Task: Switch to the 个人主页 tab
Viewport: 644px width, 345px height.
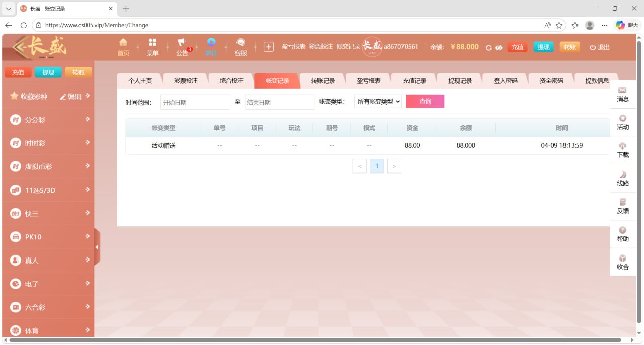Action: pyautogui.click(x=140, y=81)
